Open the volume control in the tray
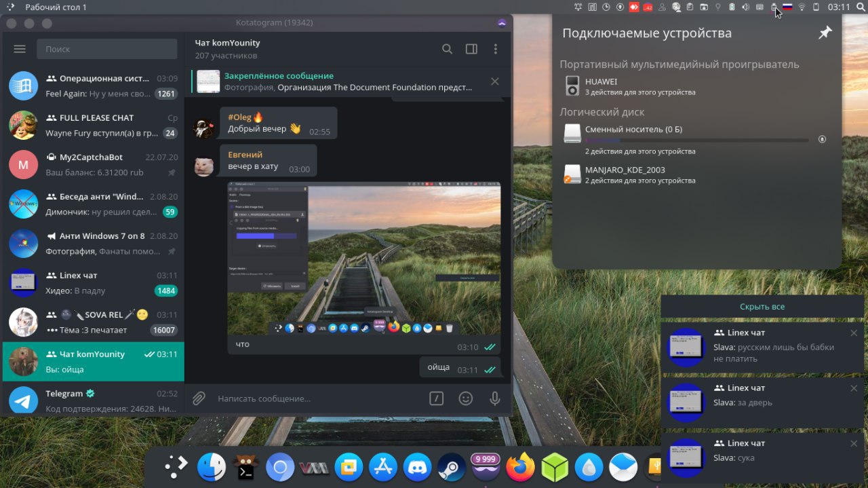Viewport: 868px width, 488px height. pyautogui.click(x=745, y=7)
